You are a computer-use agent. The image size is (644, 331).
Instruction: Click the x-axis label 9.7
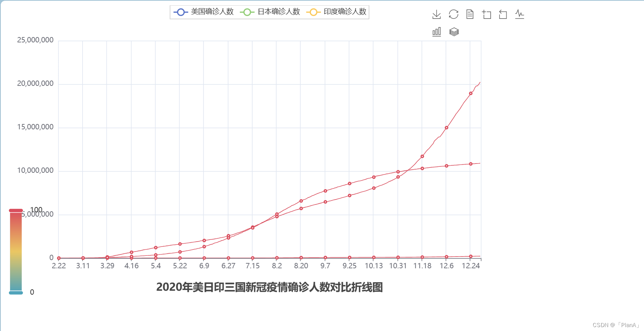325,266
